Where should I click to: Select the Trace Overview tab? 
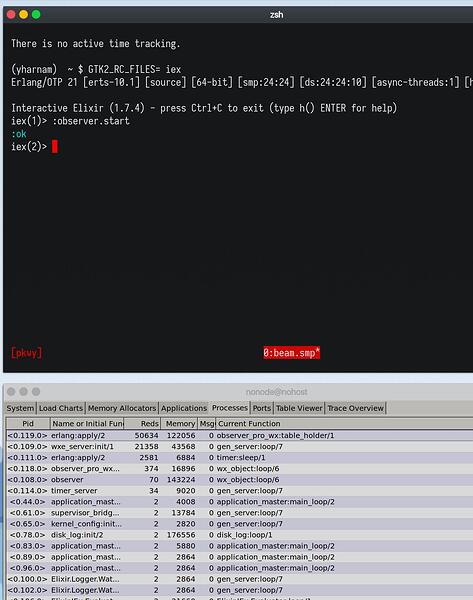356,408
